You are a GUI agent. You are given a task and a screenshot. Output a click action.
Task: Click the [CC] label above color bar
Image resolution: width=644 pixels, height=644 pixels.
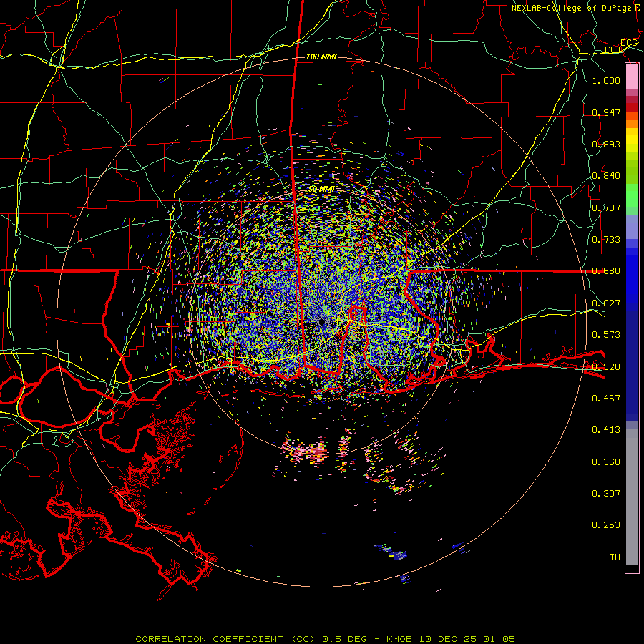click(611, 50)
